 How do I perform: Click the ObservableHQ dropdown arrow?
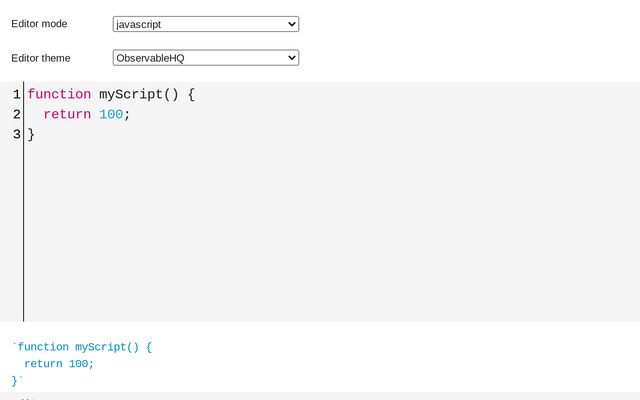click(x=291, y=58)
